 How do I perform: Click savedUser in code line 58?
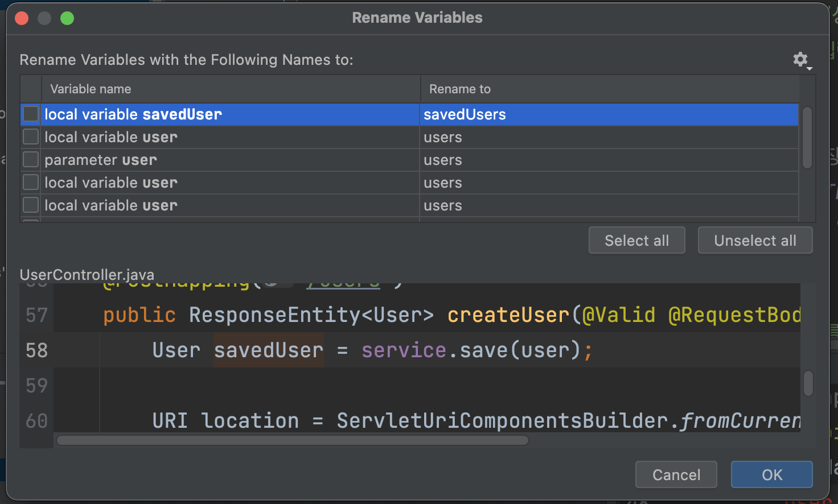tap(269, 350)
